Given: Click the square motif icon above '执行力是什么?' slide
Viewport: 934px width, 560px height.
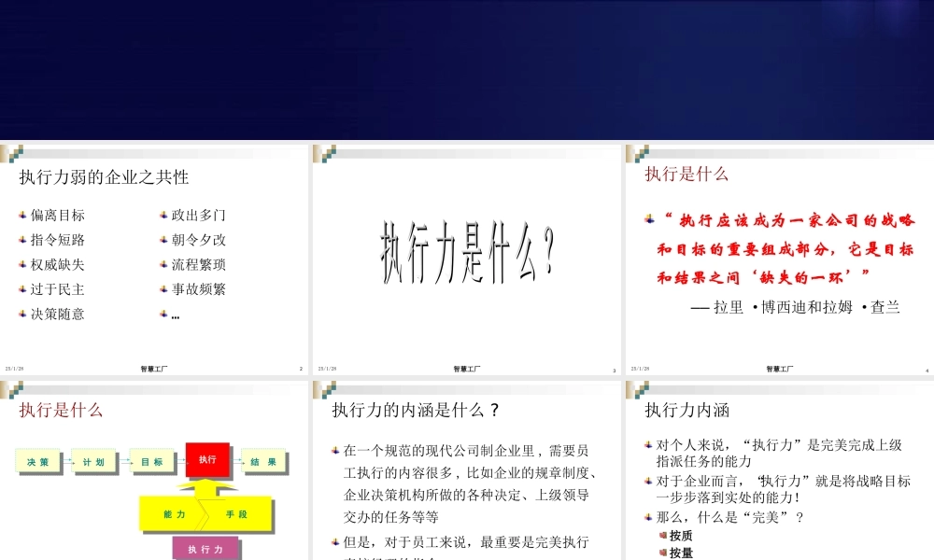Looking at the screenshot, I should [x=329, y=155].
